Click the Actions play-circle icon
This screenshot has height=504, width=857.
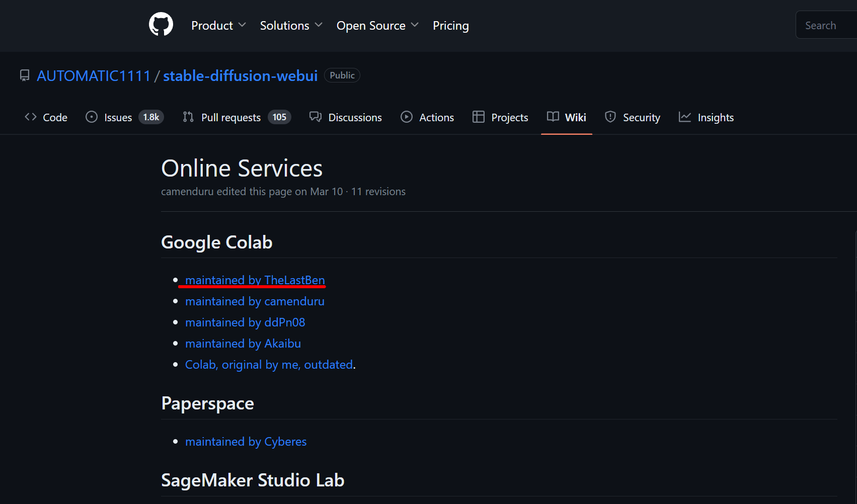click(407, 117)
